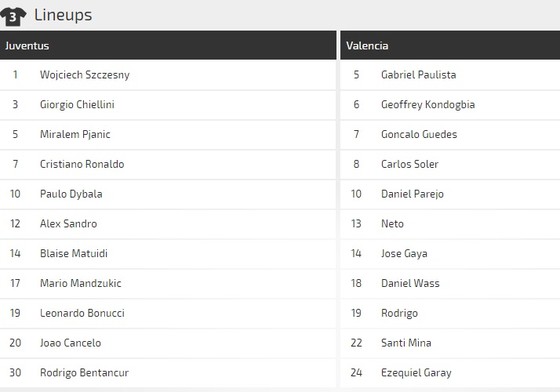The image size is (560, 392).
Task: Select the Valencia team header
Action: coord(450,45)
